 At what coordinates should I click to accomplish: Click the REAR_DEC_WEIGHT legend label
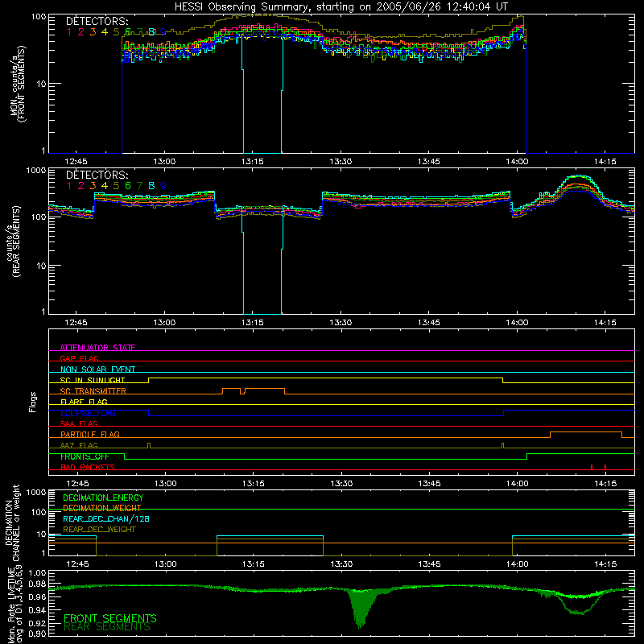click(99, 530)
